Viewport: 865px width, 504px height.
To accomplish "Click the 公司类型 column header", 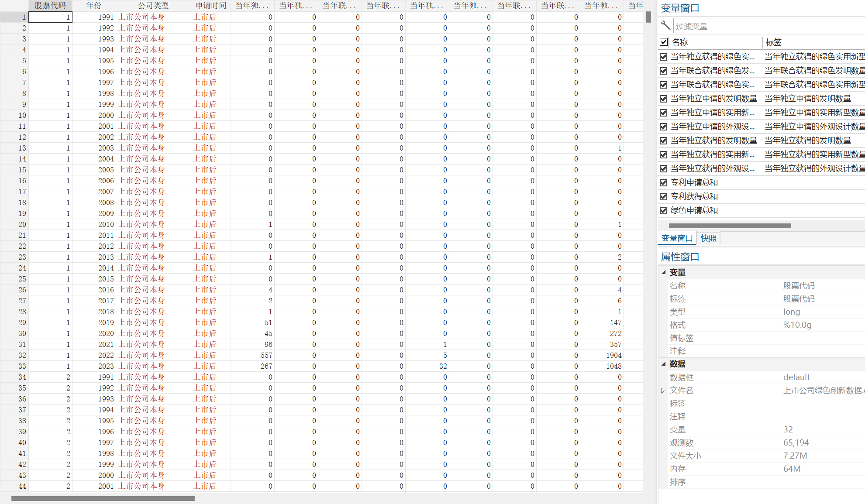I will [153, 6].
